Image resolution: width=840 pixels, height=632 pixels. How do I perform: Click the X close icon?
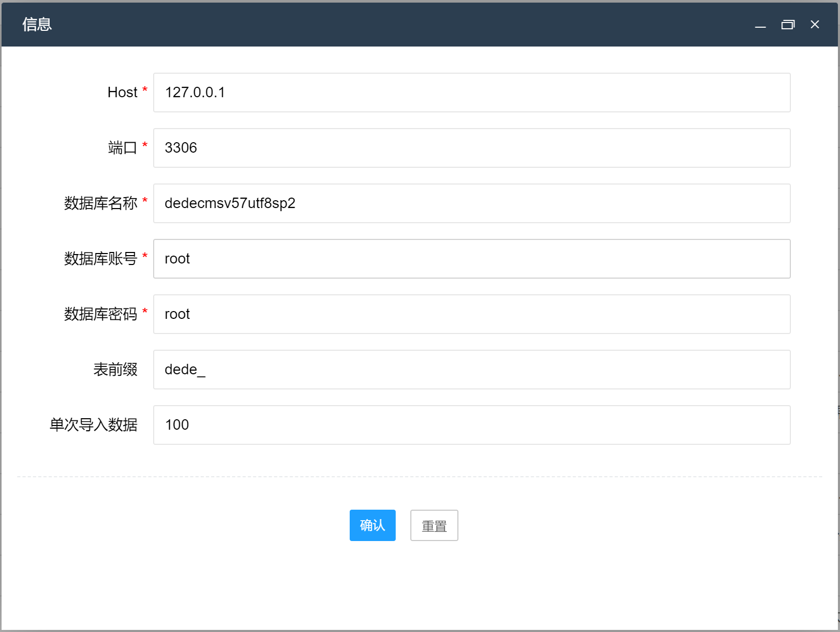pyautogui.click(x=814, y=25)
